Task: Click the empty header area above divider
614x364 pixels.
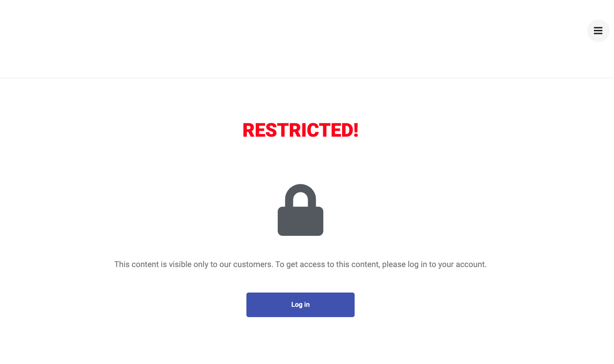Action: (291, 39)
